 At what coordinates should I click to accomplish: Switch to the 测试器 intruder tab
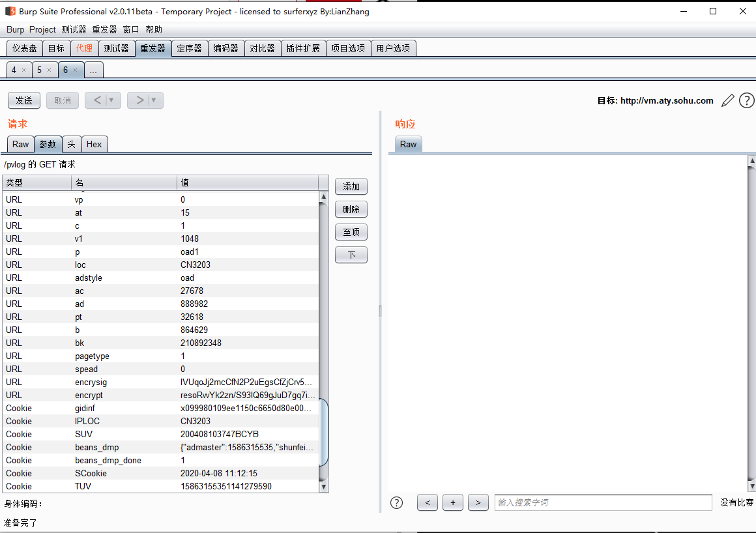(117, 48)
